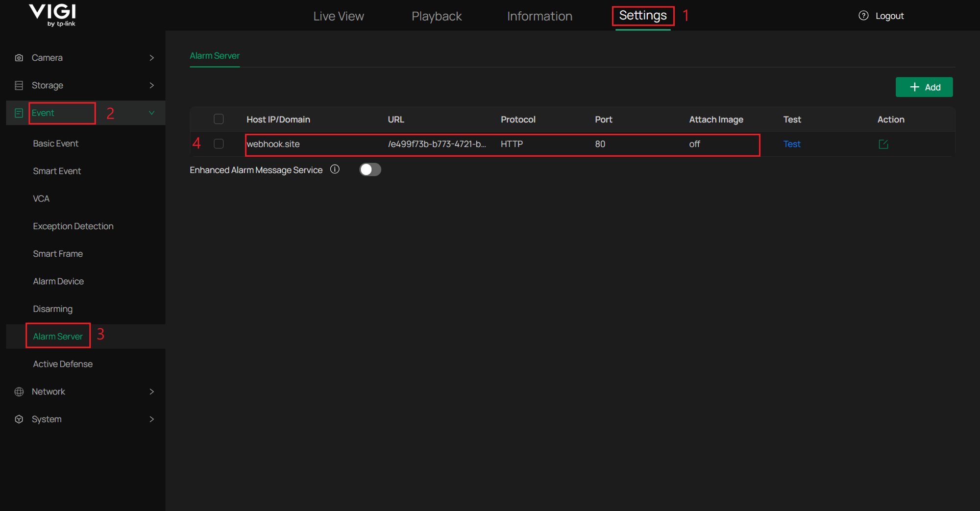Open Basic Event in sidebar
Screen dimensions: 980x511
pyautogui.click(x=55, y=144)
